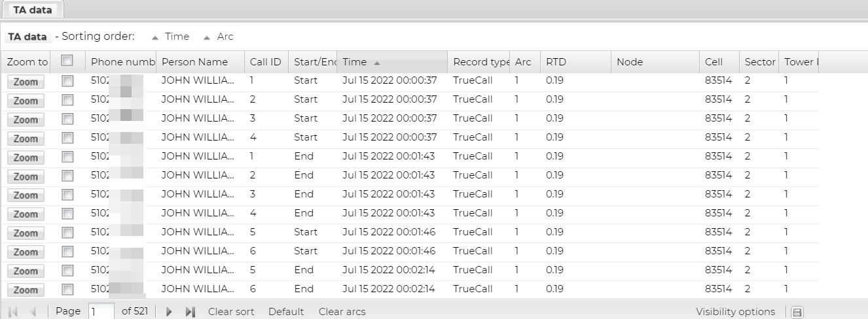Jump to the last page
Viewport: 868px width, 319px height.
click(190, 312)
